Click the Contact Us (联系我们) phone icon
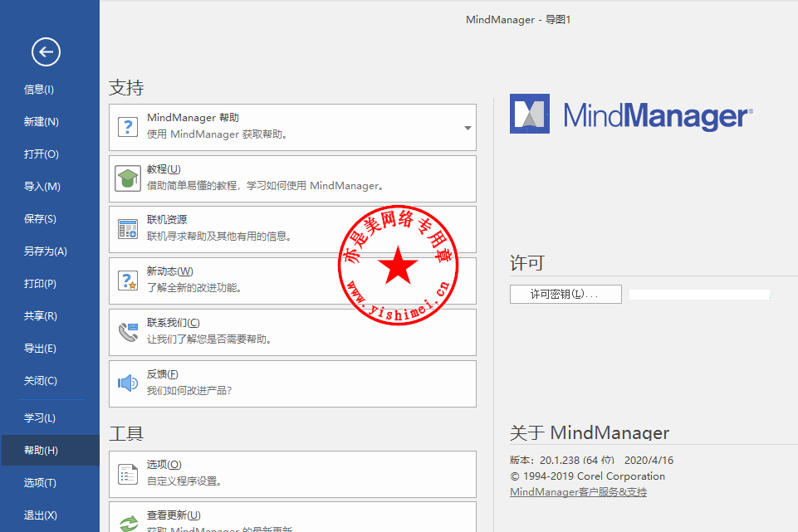The image size is (798, 532). tap(127, 332)
